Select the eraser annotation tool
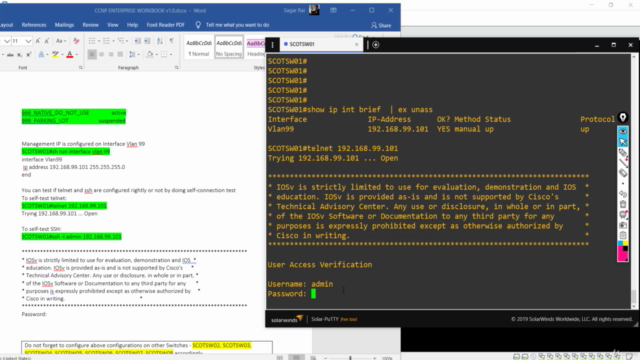Screen dimensions: 640x360 click(623, 173)
